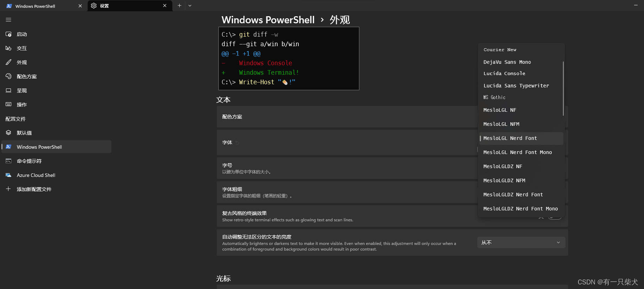The width and height of the screenshot is (644, 289).
Task: Click the terminal preview pane
Action: click(289, 59)
